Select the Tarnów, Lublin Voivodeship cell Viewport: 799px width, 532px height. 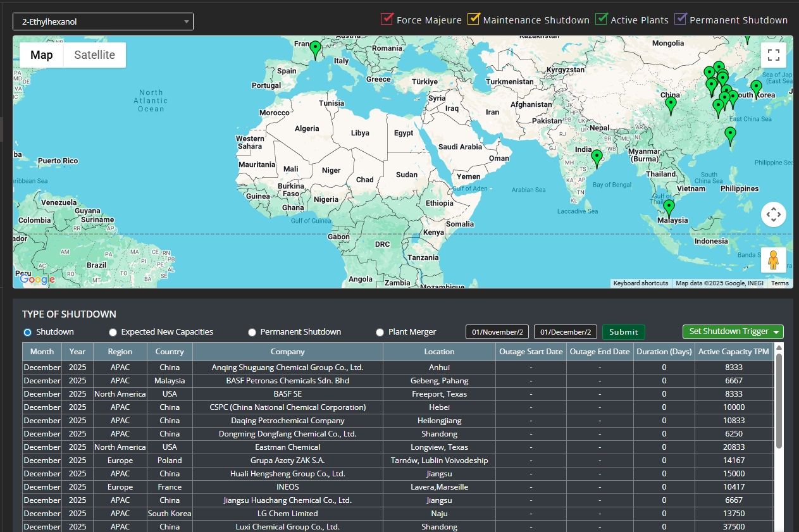click(x=440, y=461)
